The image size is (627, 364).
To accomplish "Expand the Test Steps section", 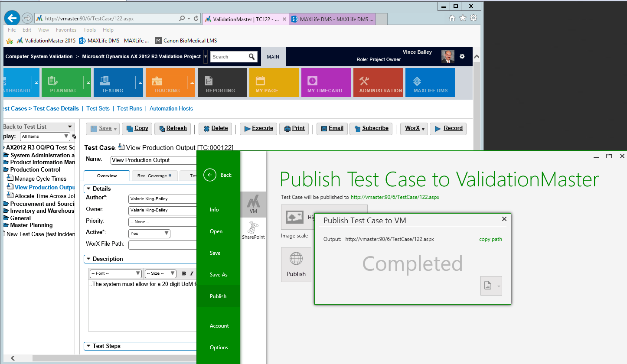I will coord(89,346).
